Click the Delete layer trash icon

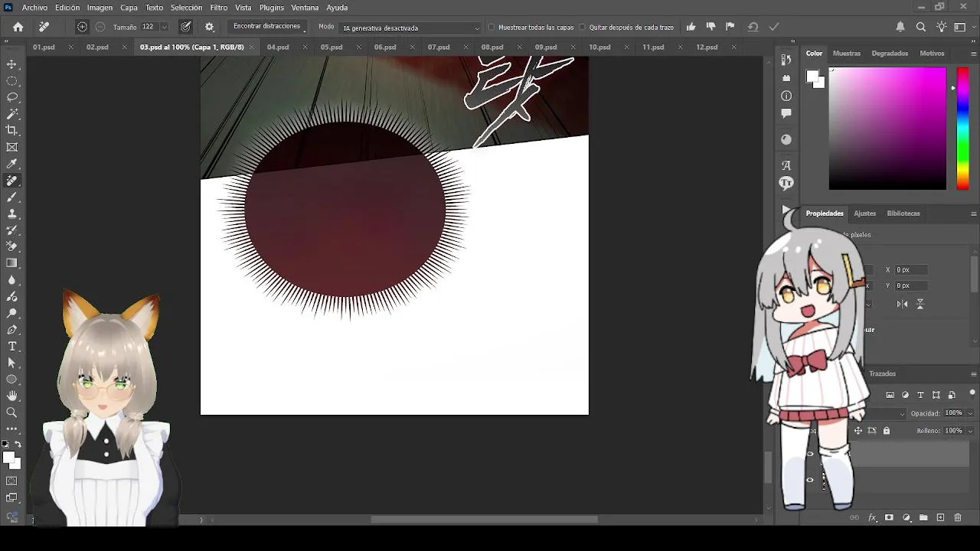click(x=958, y=518)
